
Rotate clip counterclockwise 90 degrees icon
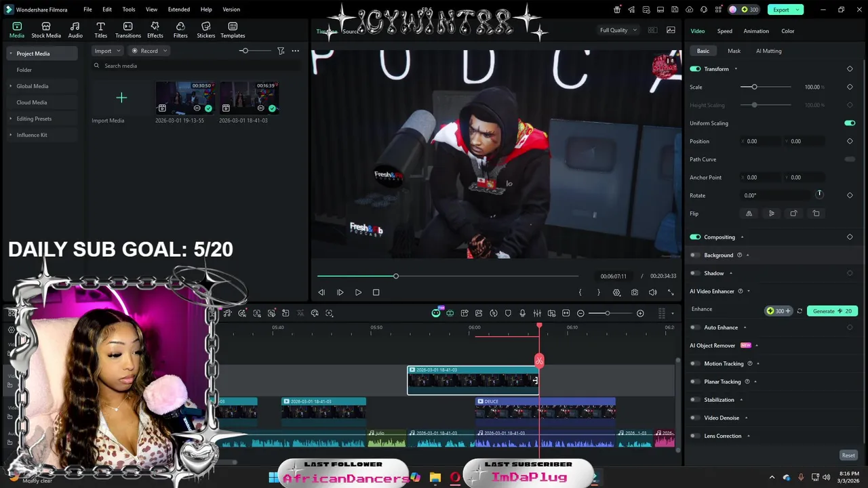point(816,213)
